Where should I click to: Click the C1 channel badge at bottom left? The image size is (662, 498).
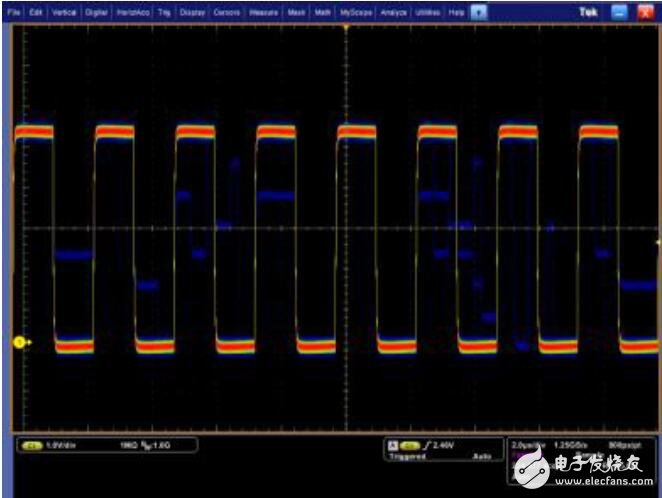[x=31, y=444]
